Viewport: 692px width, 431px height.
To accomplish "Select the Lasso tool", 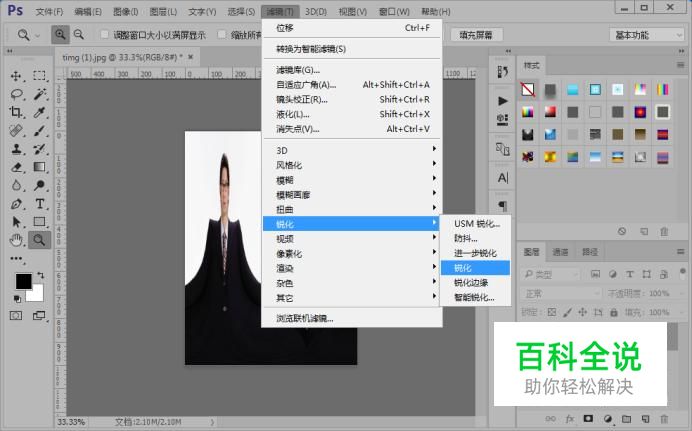I will click(16, 94).
